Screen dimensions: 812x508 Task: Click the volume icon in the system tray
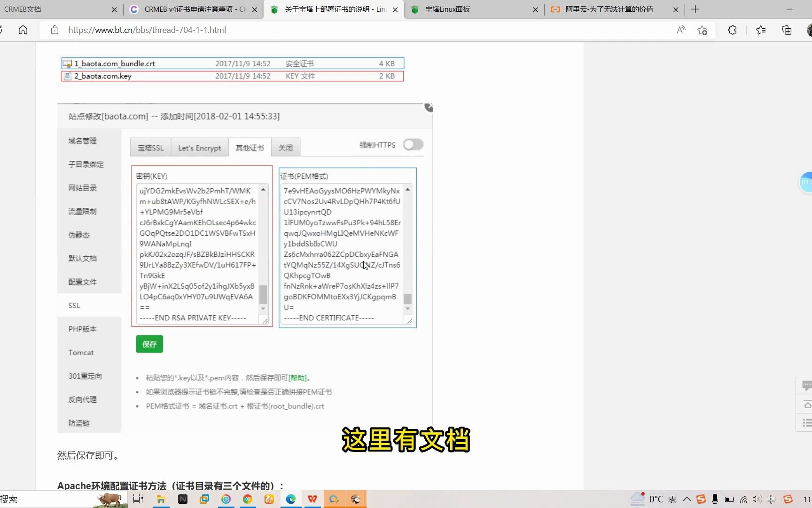[x=757, y=499]
